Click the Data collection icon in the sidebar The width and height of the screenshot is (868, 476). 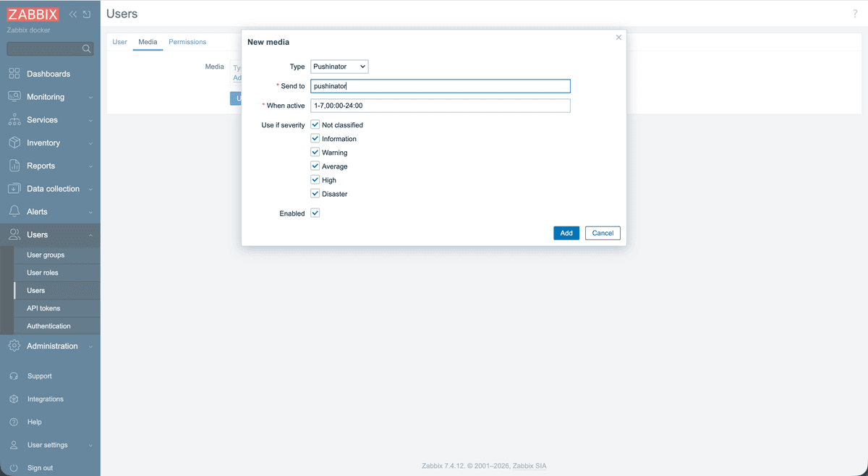(14, 189)
